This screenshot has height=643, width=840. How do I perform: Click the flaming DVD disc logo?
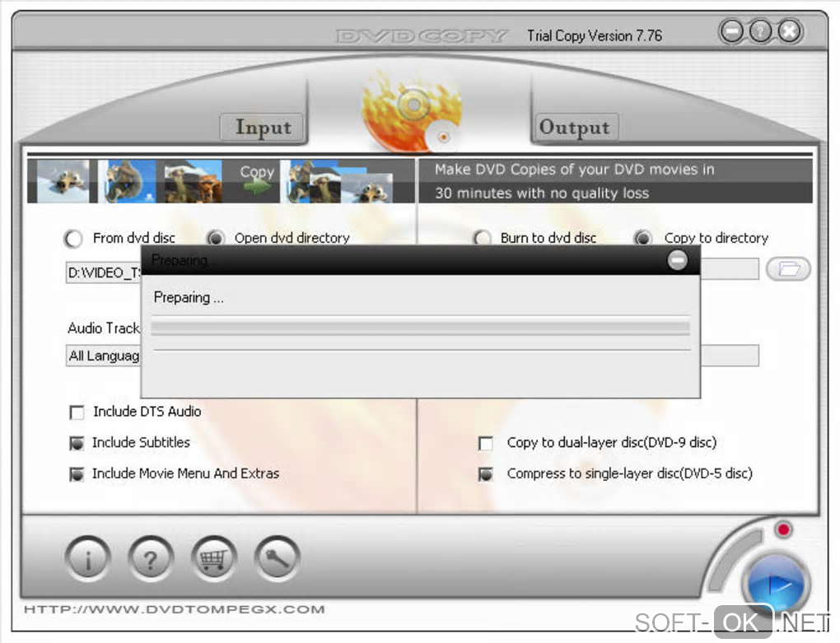tap(412, 111)
